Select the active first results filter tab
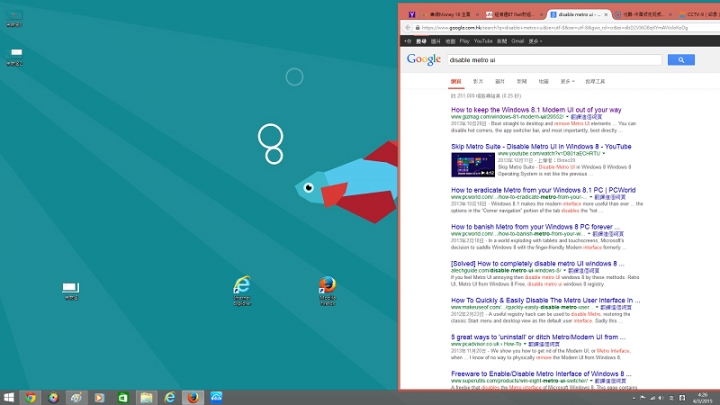720x405 pixels. 456,81
